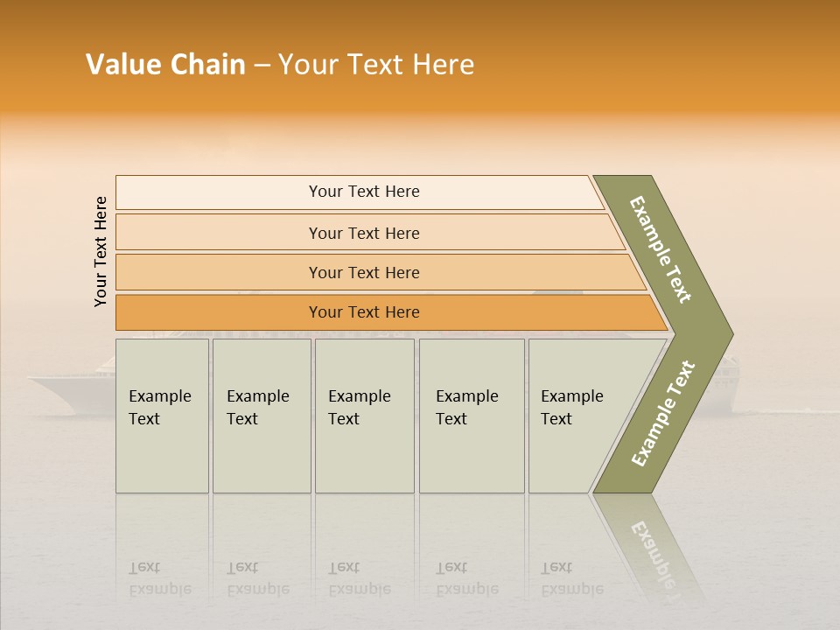The height and width of the screenshot is (630, 840).
Task: Select the fourth 'Example Text' column box
Action: click(x=472, y=416)
